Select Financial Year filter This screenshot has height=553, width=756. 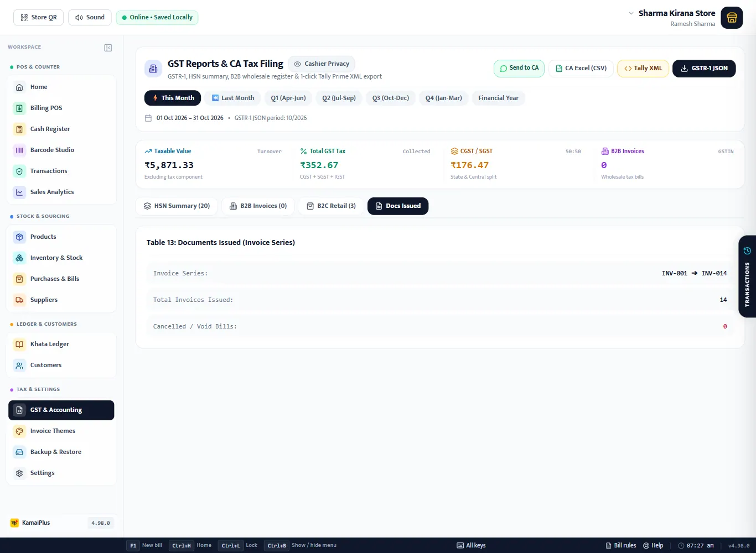499,98
